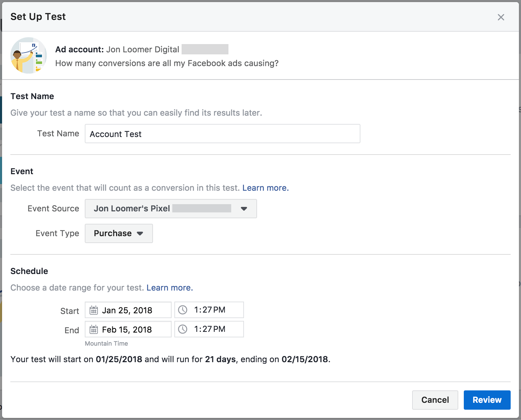Click the ad account illustration avatar
This screenshot has height=420, width=521.
click(x=29, y=55)
